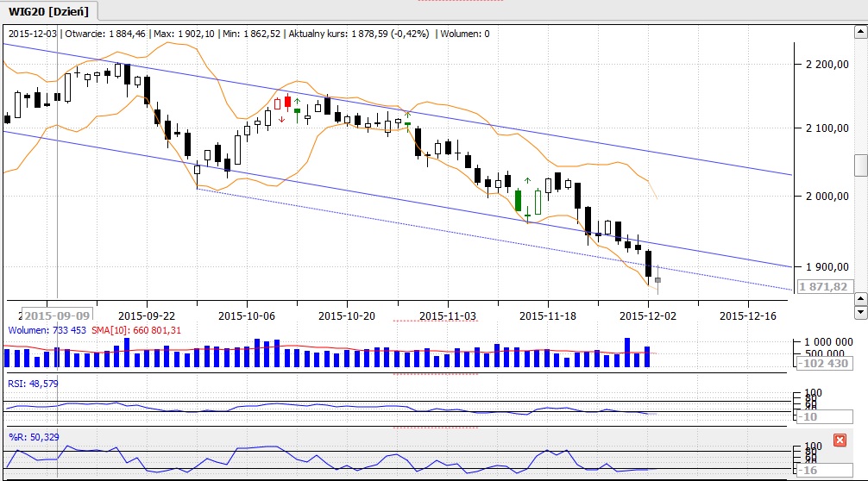Click the vertical scrollbar thumb on price axis
This screenshot has width=868, height=481.
(x=860, y=165)
